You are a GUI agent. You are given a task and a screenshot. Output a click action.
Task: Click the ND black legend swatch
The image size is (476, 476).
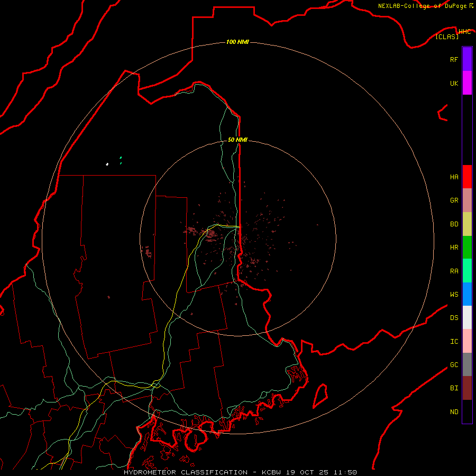click(x=467, y=411)
